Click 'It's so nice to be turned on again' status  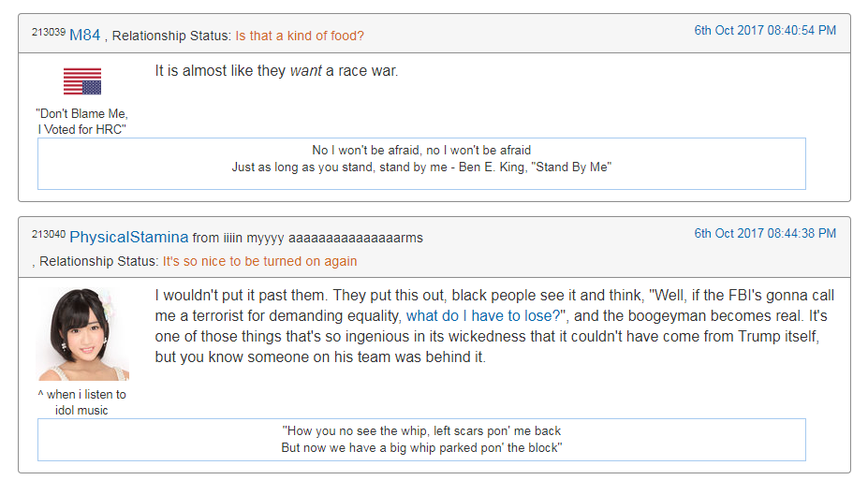[259, 261]
